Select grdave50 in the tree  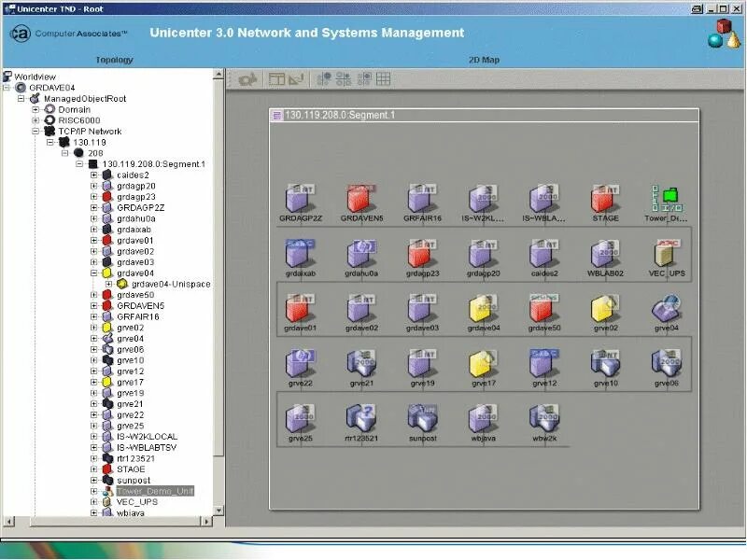[x=135, y=295]
